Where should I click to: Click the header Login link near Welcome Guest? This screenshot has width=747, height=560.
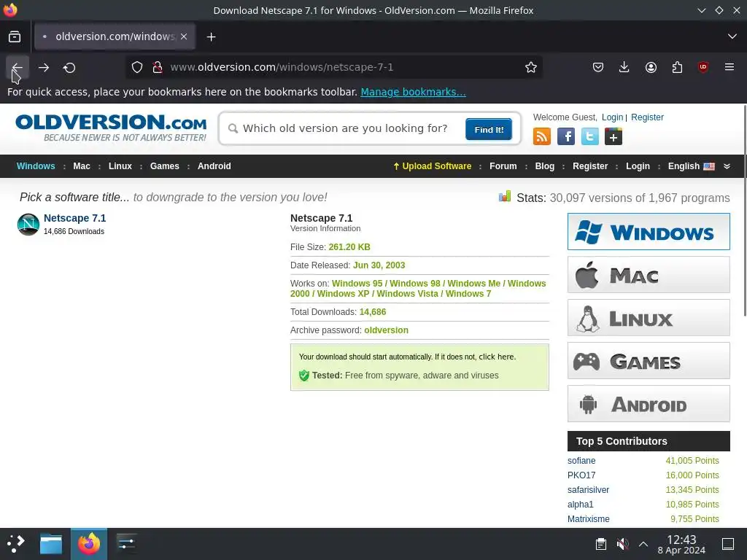tap(612, 117)
